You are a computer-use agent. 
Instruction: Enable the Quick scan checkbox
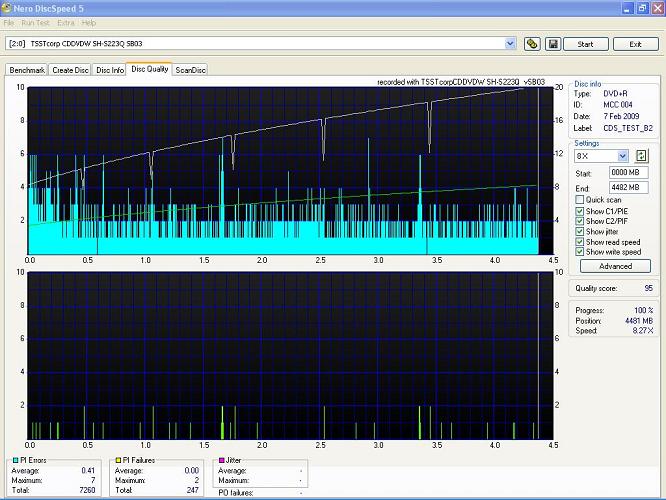point(580,200)
